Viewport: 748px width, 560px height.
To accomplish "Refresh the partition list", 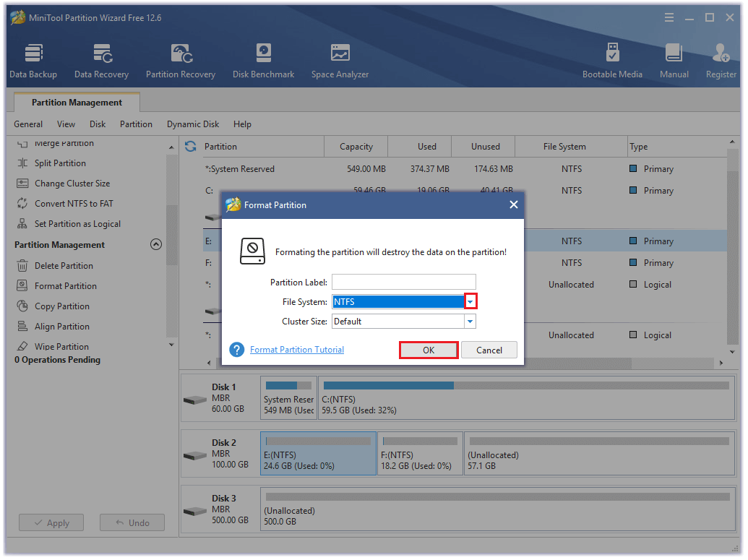I will [x=189, y=146].
